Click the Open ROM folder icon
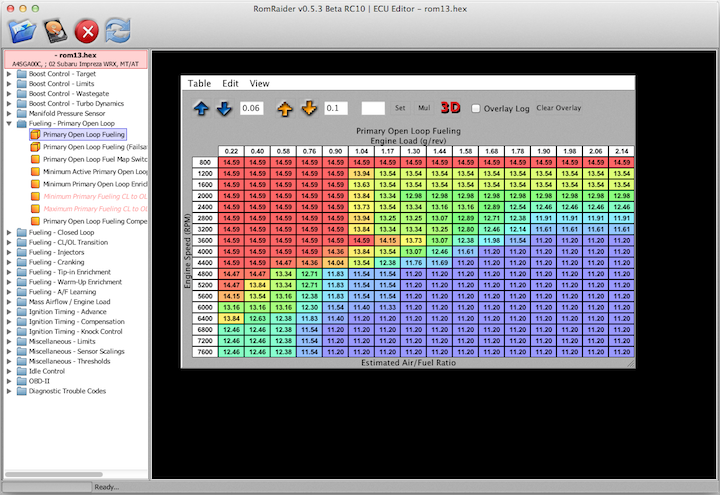Screen dimensions: 720x495 click(x=21, y=29)
